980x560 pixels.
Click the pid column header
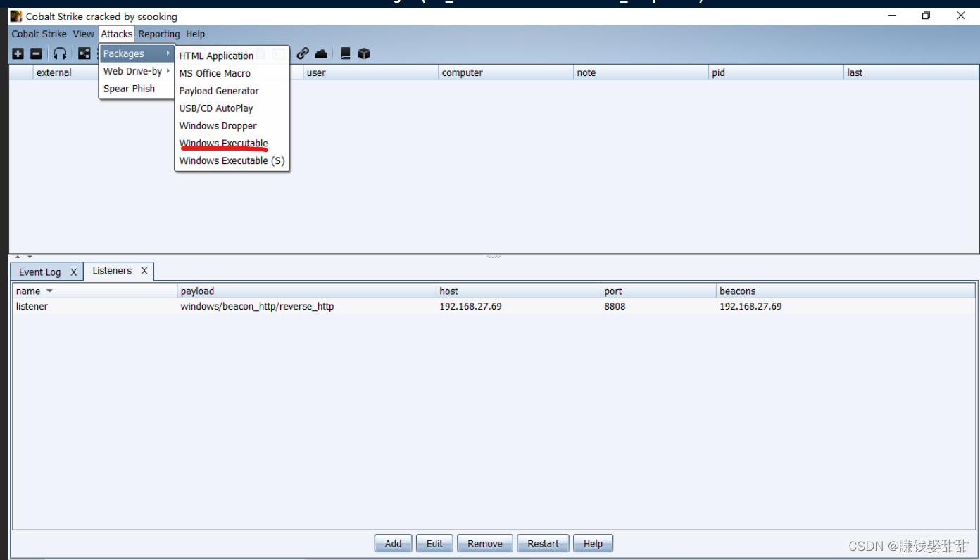[777, 72]
